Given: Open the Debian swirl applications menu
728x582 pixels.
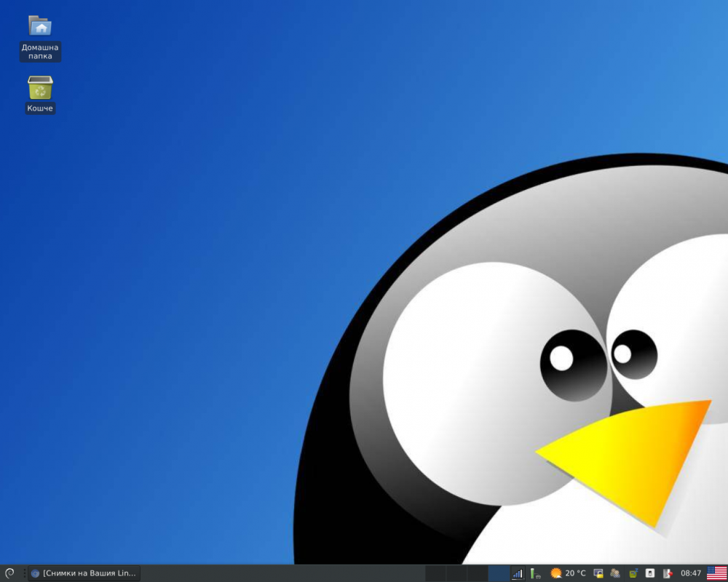Looking at the screenshot, I should click(x=9, y=573).
